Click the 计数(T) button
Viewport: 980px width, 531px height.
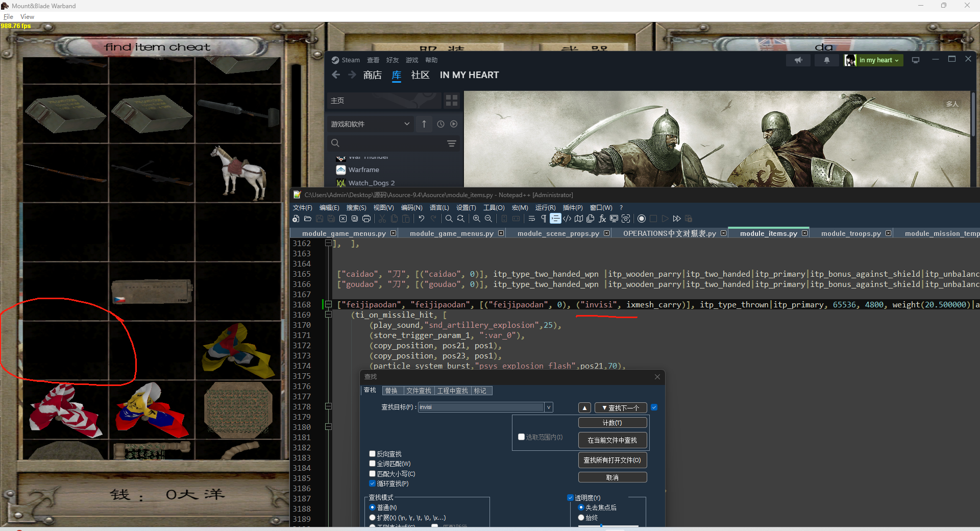612,423
